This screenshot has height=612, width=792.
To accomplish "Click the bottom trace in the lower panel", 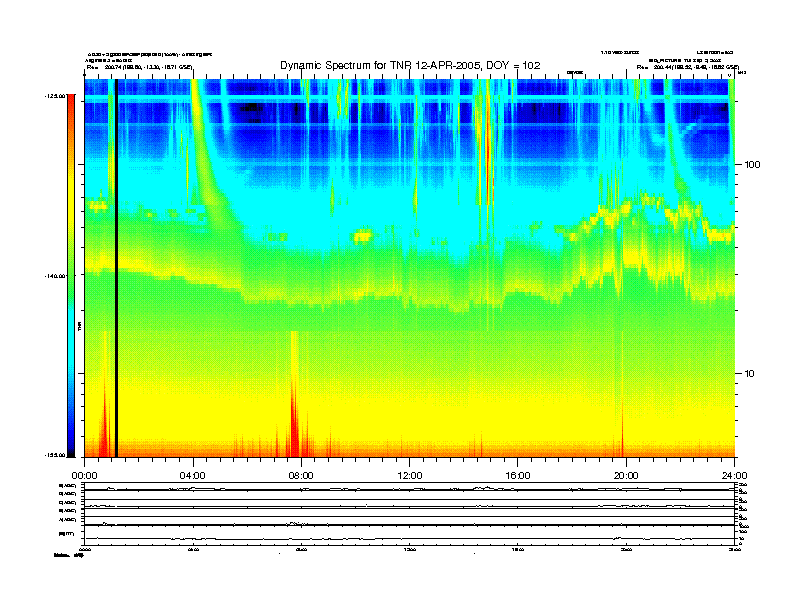I will pyautogui.click(x=409, y=538).
